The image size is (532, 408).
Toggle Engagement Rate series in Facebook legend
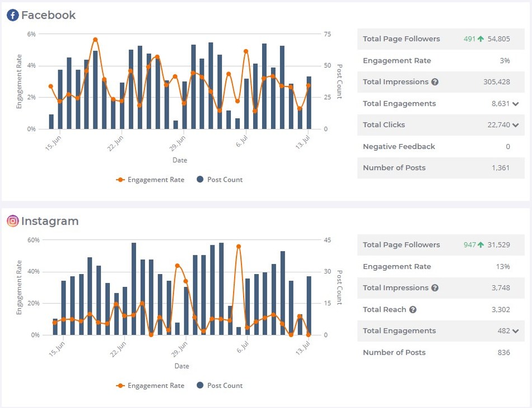[150, 179]
